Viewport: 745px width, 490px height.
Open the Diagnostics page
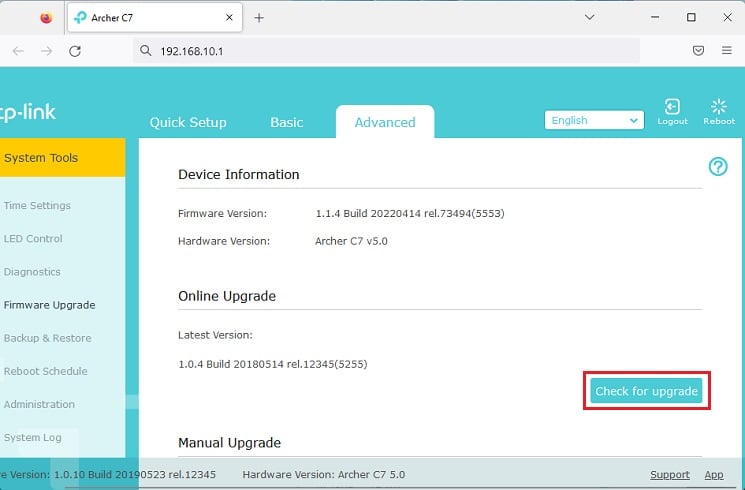tap(32, 272)
